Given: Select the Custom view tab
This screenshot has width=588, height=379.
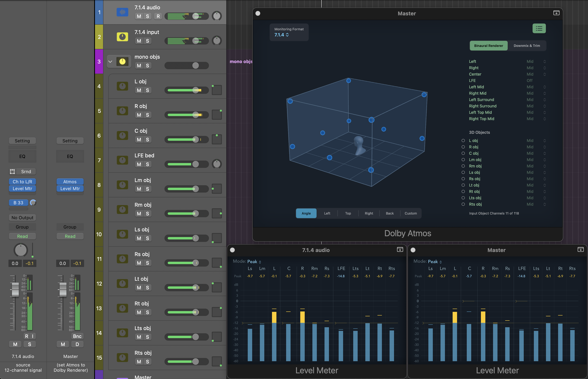Looking at the screenshot, I should [x=411, y=213].
